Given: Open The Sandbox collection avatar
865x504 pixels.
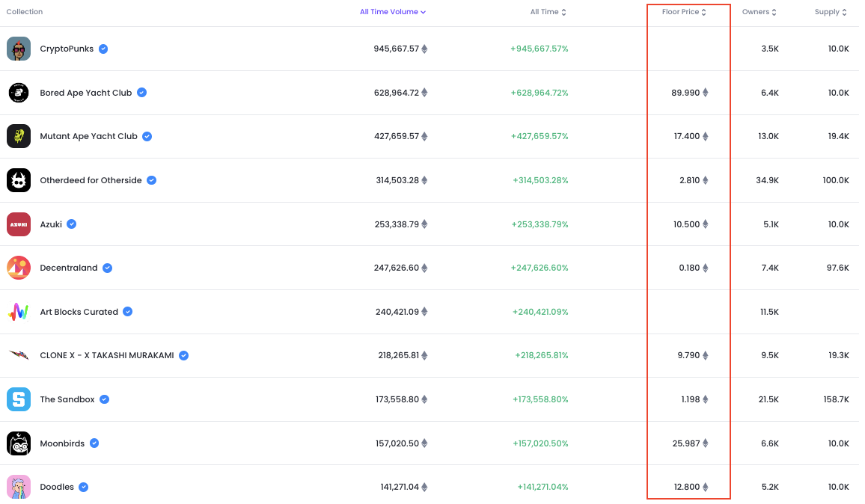Looking at the screenshot, I should pyautogui.click(x=18, y=400).
